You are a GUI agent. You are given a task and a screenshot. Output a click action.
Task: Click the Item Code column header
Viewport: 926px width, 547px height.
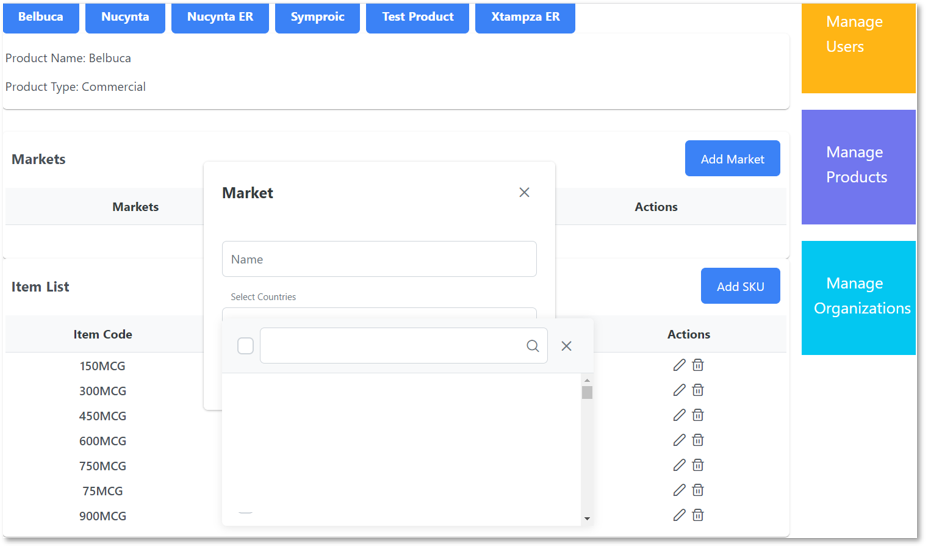[103, 334]
